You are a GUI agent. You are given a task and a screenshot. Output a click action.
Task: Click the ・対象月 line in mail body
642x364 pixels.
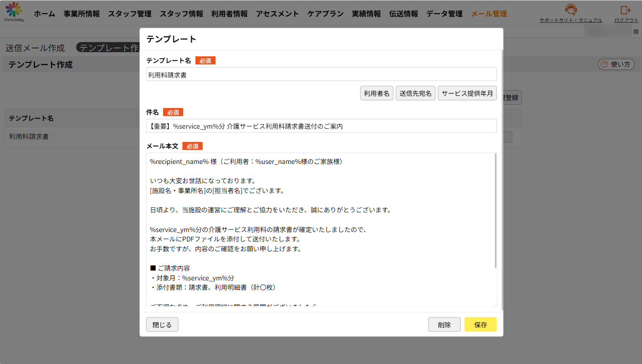click(x=192, y=278)
